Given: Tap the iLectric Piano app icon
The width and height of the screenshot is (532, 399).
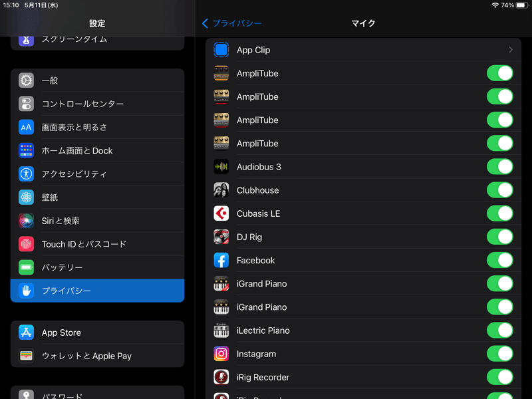Looking at the screenshot, I should pyautogui.click(x=221, y=331).
